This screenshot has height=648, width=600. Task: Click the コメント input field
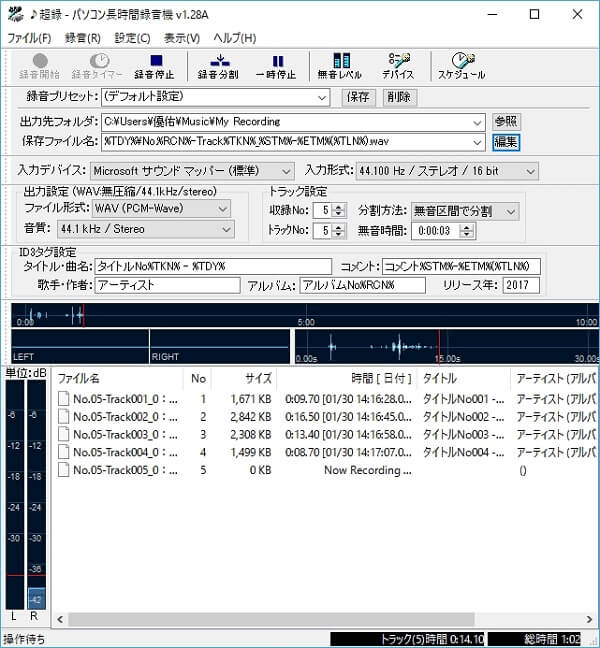coord(461,267)
